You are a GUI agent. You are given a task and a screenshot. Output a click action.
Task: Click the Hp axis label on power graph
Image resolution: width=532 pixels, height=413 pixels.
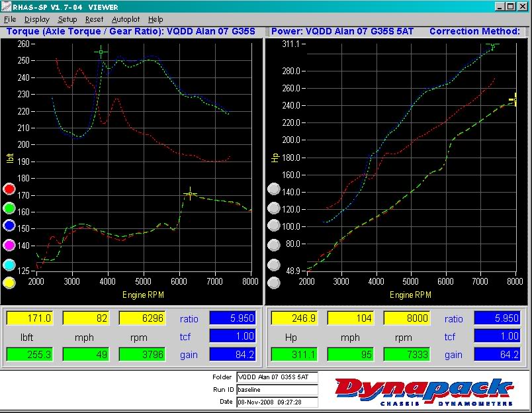click(275, 158)
